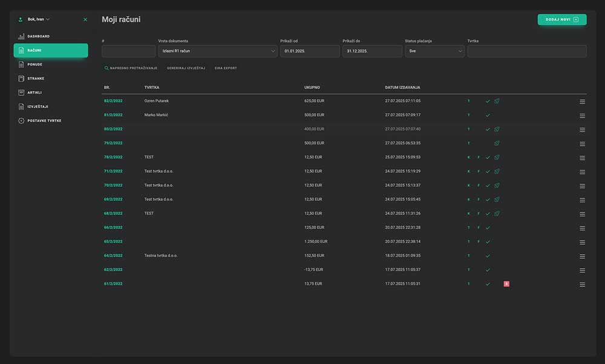
Task: Open Napredno pretraživanje advanced search
Action: pos(131,68)
